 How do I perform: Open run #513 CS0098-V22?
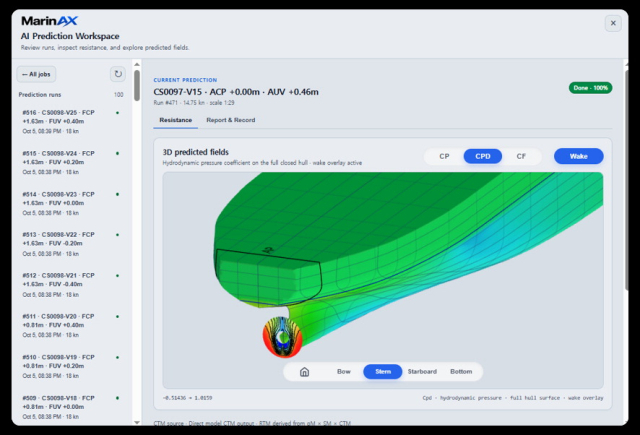[x=71, y=244]
